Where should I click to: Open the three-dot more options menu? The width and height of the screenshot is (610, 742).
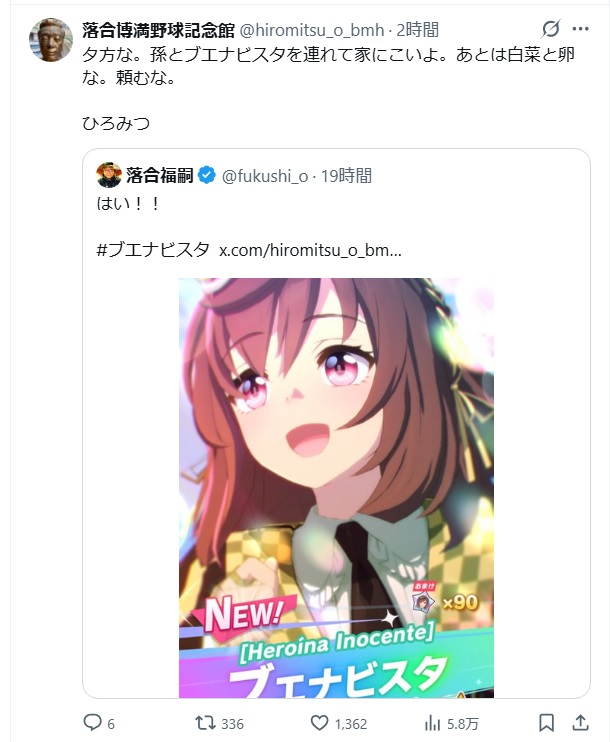click(x=580, y=29)
